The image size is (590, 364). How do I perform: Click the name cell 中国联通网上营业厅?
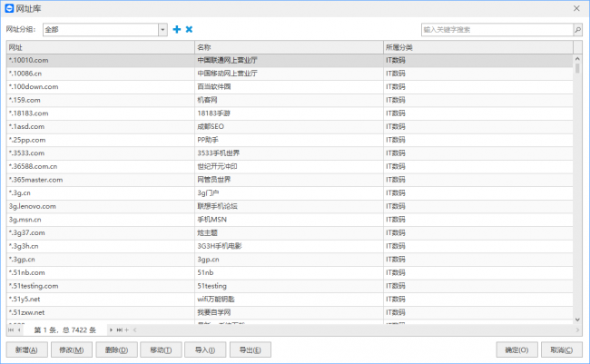coord(289,60)
